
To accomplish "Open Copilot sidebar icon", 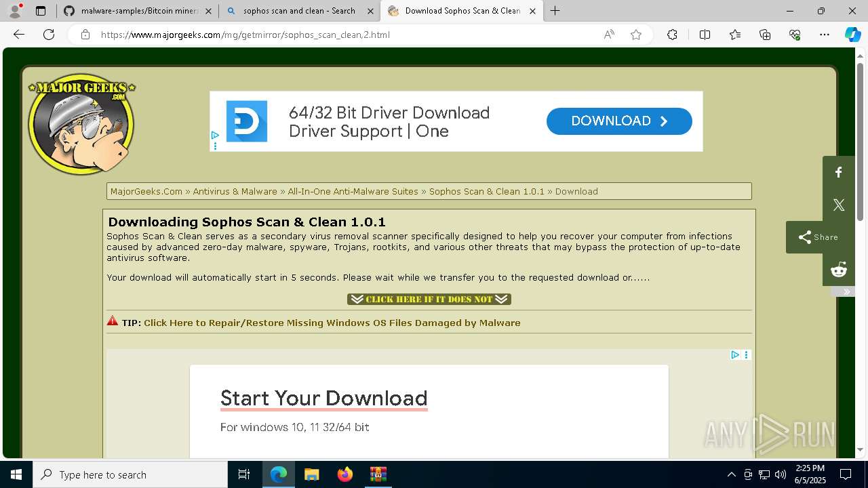I will [x=852, y=35].
